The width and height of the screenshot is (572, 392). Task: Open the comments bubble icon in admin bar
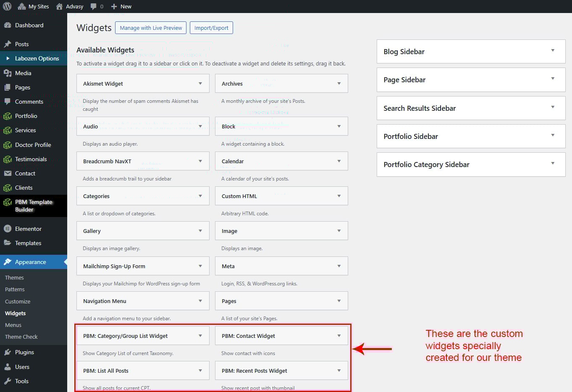pos(94,6)
